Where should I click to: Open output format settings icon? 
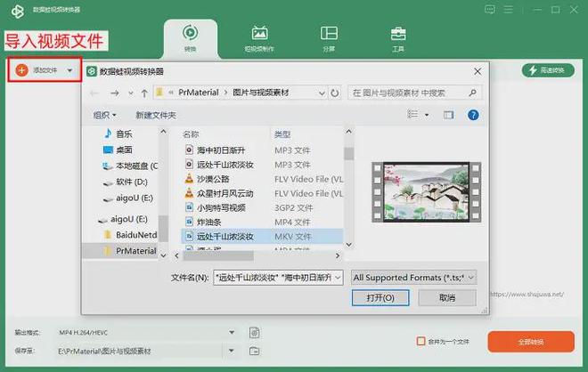pos(254,332)
